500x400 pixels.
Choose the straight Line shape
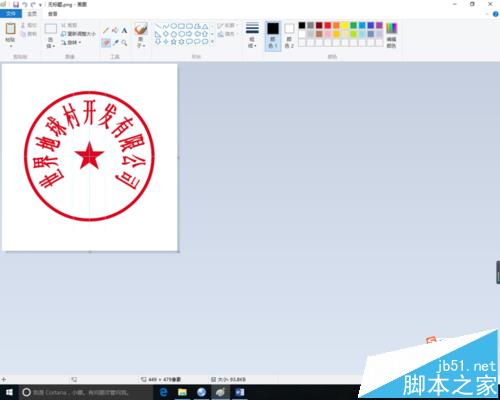click(x=158, y=26)
